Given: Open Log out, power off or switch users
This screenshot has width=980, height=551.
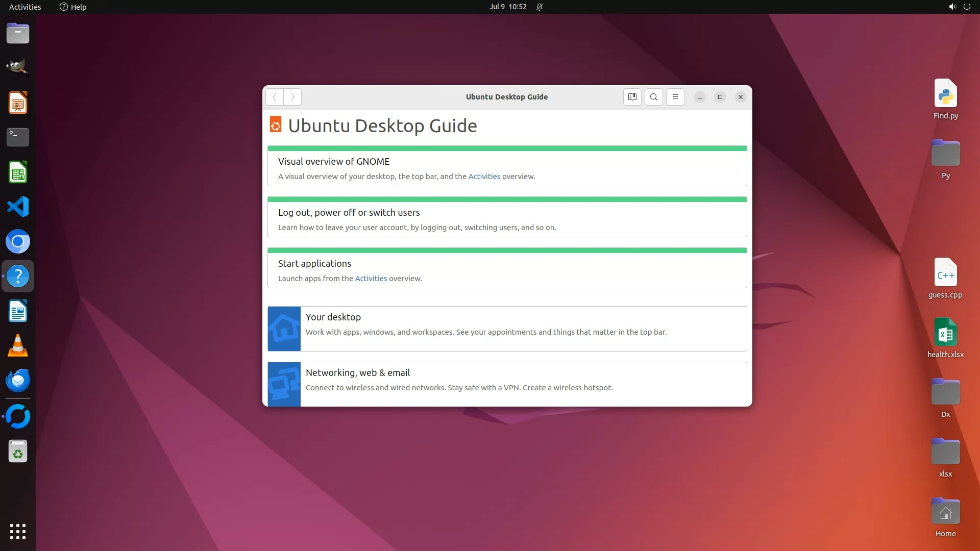Looking at the screenshot, I should point(349,213).
